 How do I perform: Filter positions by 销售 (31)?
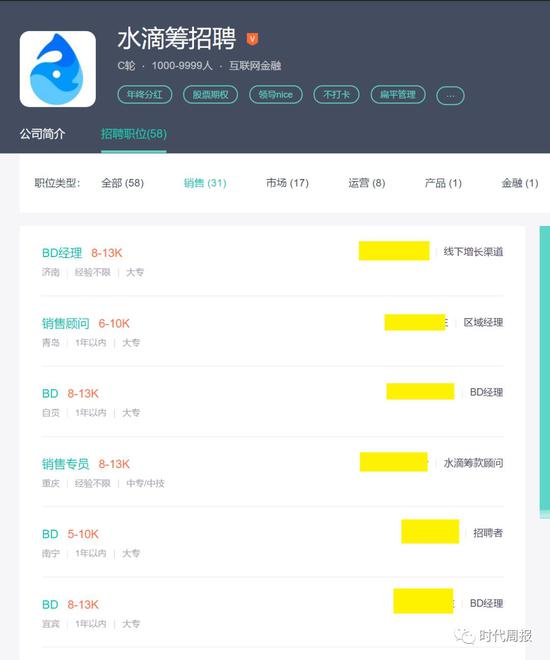[205, 183]
